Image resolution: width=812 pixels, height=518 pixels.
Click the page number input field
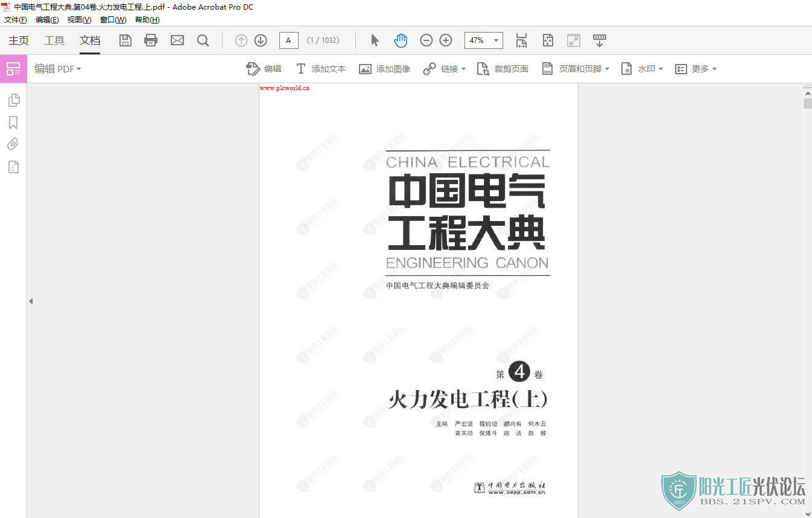click(x=288, y=40)
